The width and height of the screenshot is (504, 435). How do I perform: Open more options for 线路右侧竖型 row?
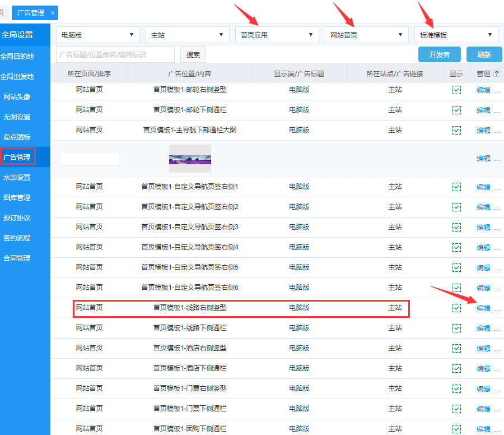(497, 308)
